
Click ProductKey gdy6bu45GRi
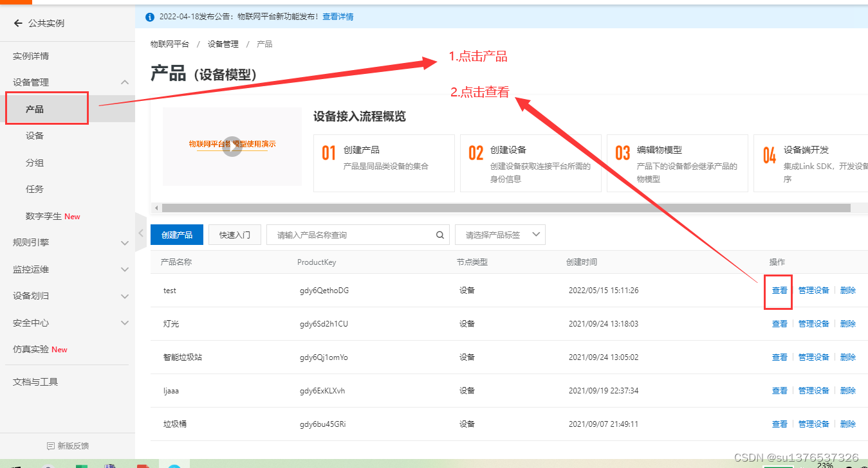pos(323,424)
